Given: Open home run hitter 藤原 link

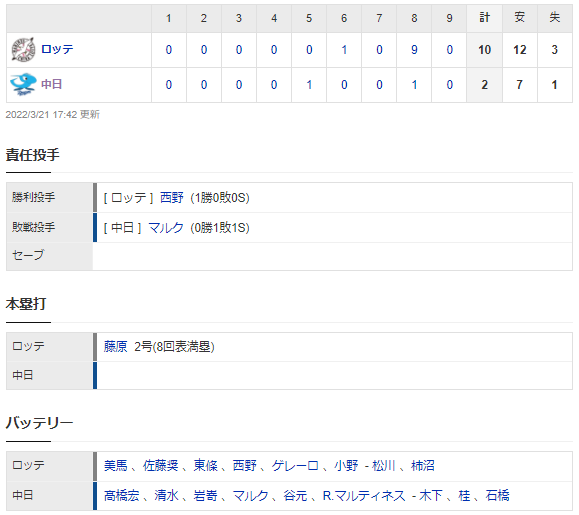Looking at the screenshot, I should click(x=115, y=347).
